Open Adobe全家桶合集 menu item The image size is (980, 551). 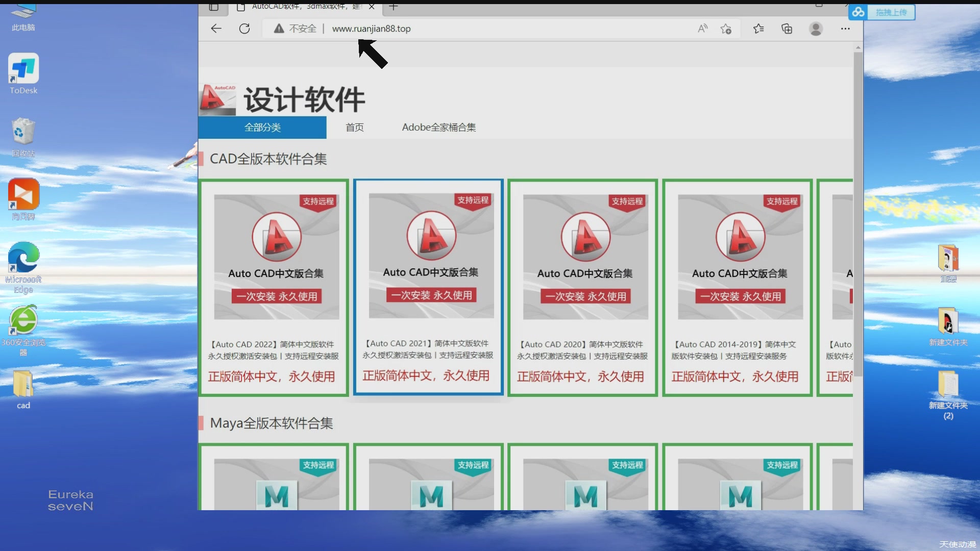438,128
